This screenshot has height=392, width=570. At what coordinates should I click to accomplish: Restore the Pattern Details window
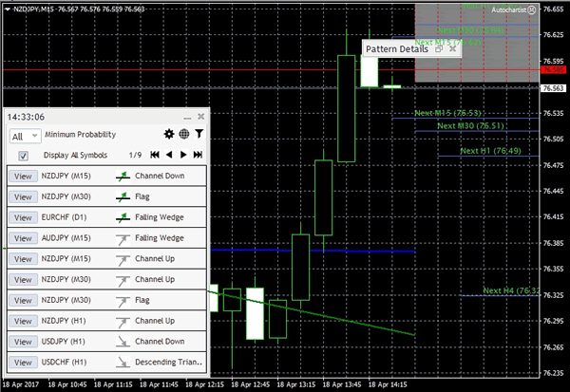click(438, 49)
